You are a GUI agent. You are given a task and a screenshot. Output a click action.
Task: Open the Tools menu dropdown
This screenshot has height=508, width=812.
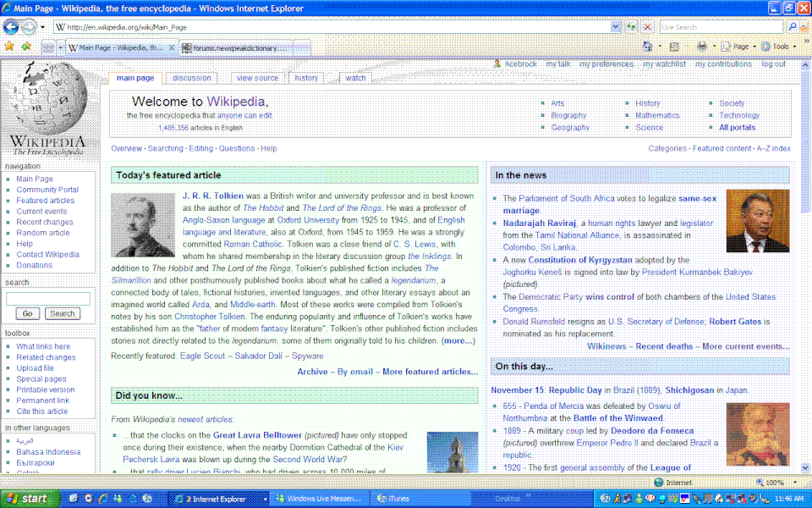[782, 47]
